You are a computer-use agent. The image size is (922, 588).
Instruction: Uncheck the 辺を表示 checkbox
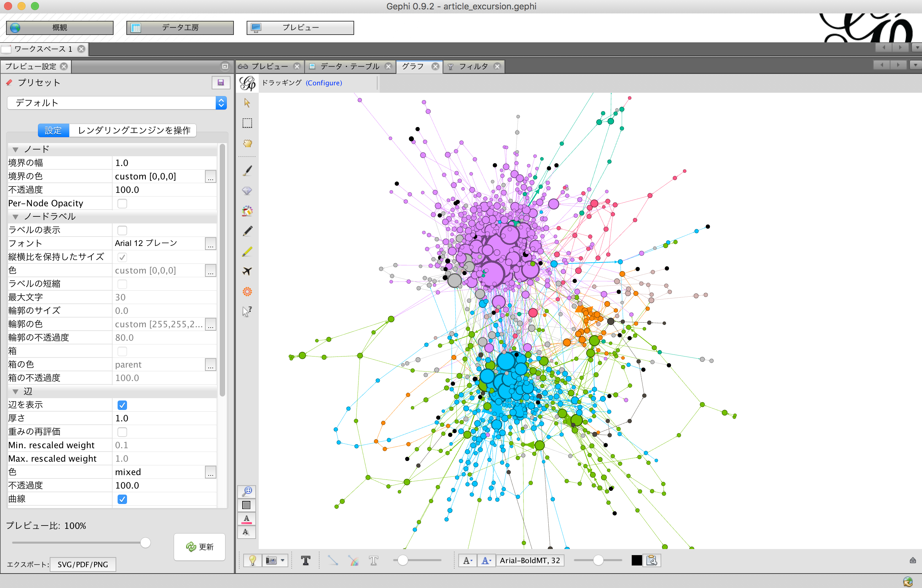(122, 405)
